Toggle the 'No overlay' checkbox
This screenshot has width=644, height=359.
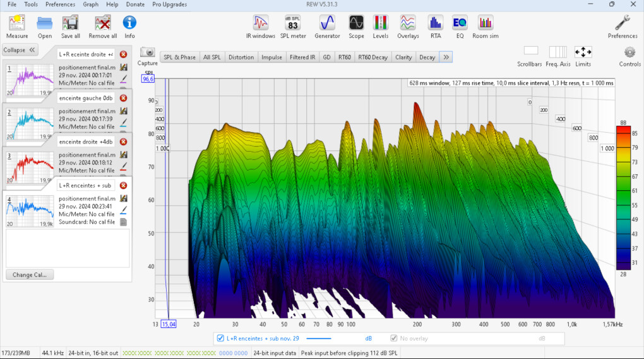point(393,338)
